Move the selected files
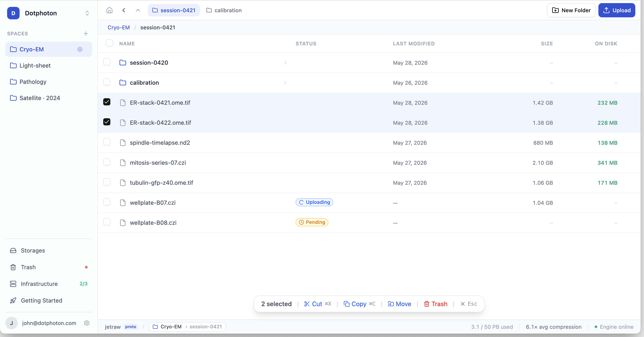The image size is (644, 337). pyautogui.click(x=399, y=304)
